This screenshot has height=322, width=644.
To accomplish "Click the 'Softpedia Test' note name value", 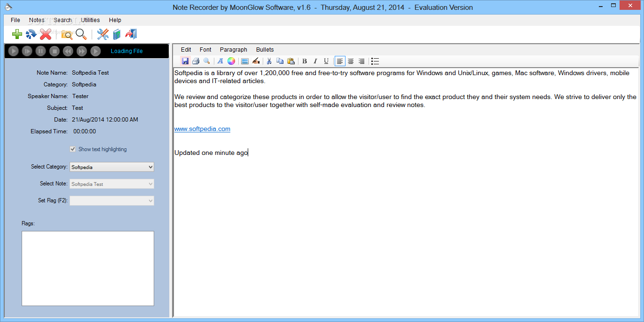I will [x=90, y=73].
